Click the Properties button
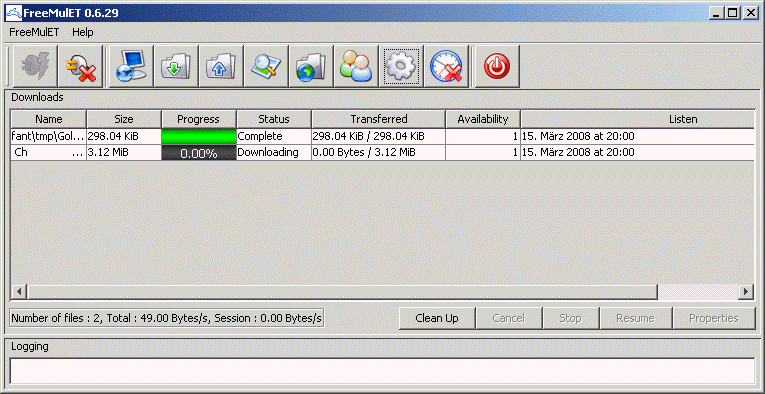 [x=714, y=318]
